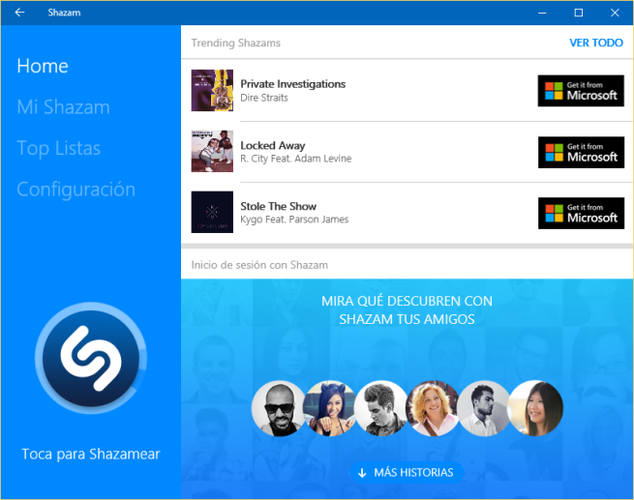Screen dimensions: 634x500
Task: Open the Configuración section
Action: point(76,189)
